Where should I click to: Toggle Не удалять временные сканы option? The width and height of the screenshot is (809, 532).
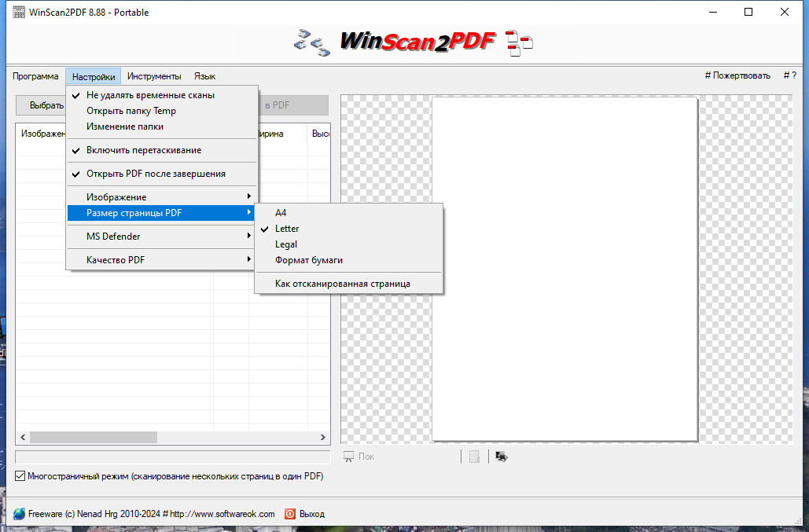(x=162, y=95)
